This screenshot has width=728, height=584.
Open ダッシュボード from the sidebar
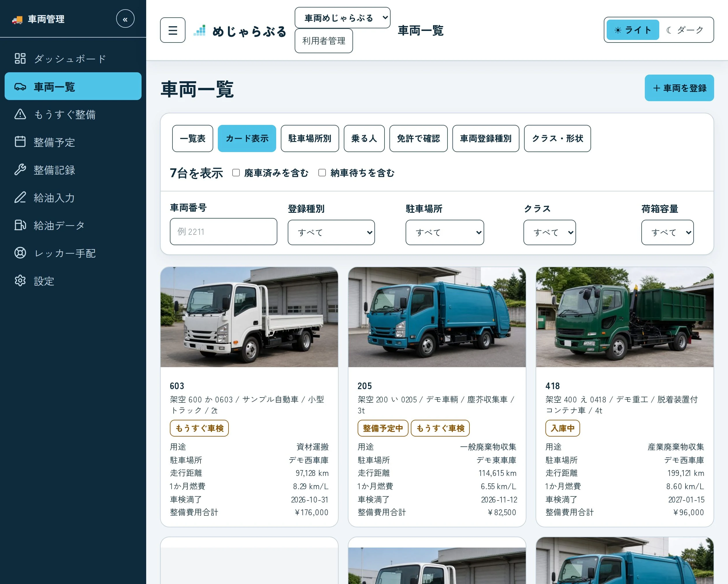pos(73,58)
